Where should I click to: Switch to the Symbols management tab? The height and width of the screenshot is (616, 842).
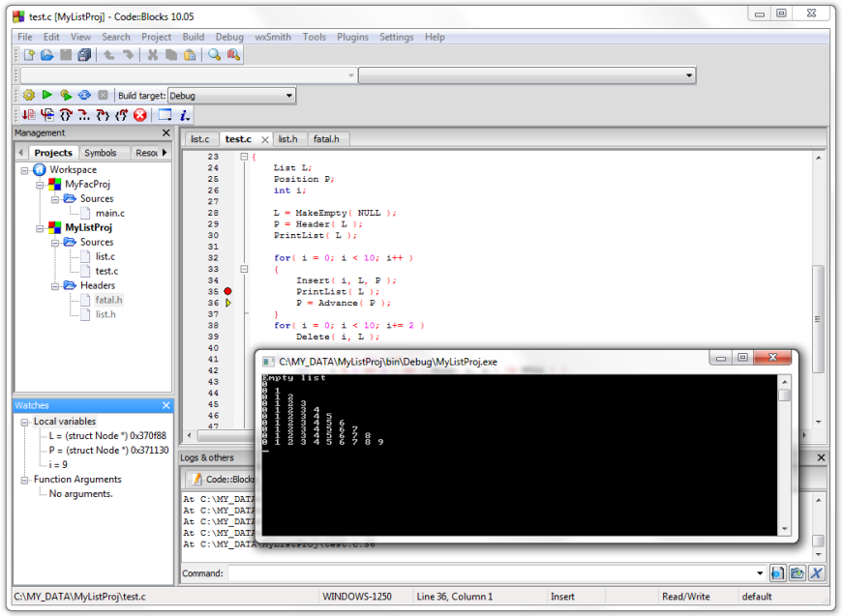tap(101, 153)
